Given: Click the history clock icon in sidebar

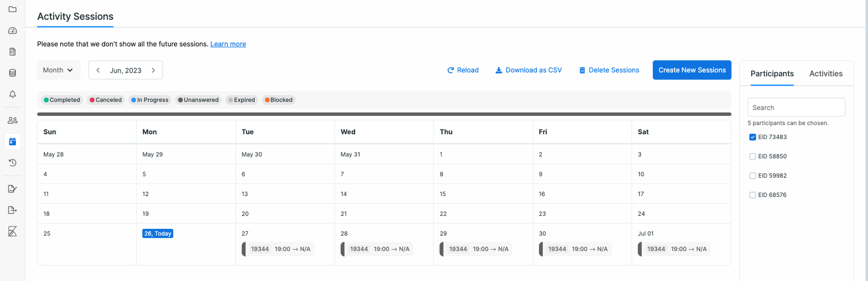Looking at the screenshot, I should pyautogui.click(x=12, y=163).
